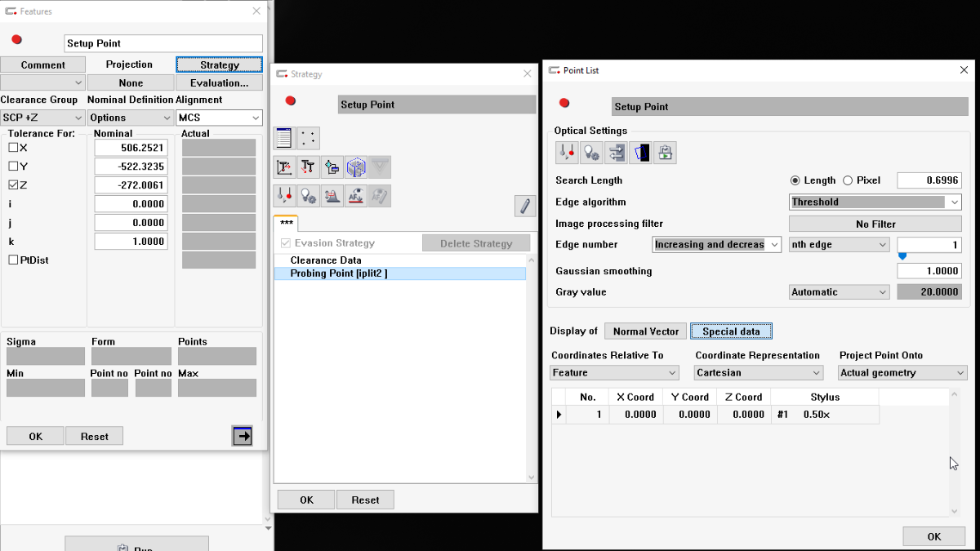Click the dual stylus probing icon in Strategy window
The height and width of the screenshot is (551, 980).
pos(308,167)
